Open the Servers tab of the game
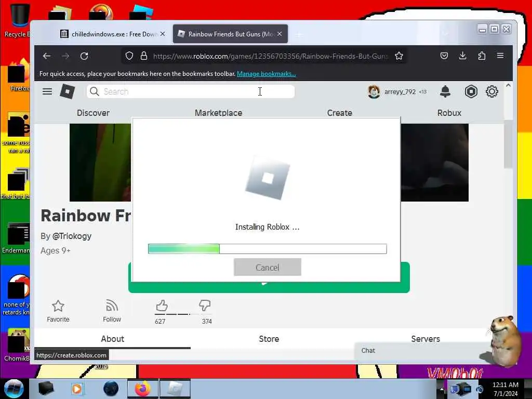Image resolution: width=532 pixels, height=399 pixels. pyautogui.click(x=425, y=339)
